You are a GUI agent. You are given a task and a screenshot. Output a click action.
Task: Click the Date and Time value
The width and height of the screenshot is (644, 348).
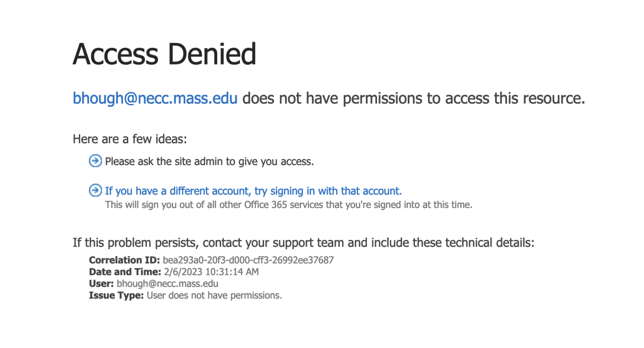211,272
